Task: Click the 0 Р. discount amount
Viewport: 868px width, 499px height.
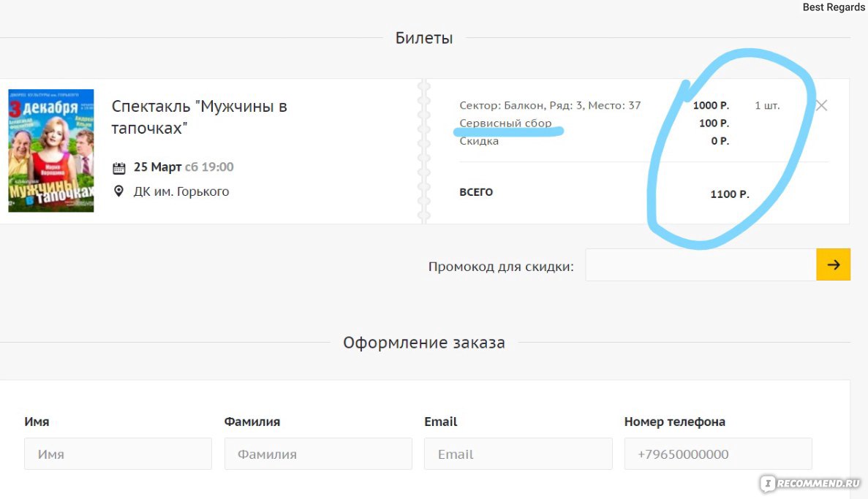Action: pos(720,141)
